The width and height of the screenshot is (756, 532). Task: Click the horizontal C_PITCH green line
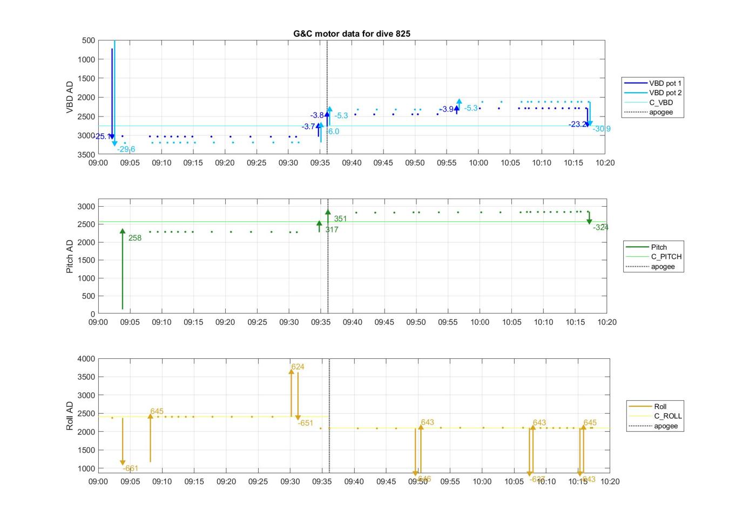click(352, 222)
